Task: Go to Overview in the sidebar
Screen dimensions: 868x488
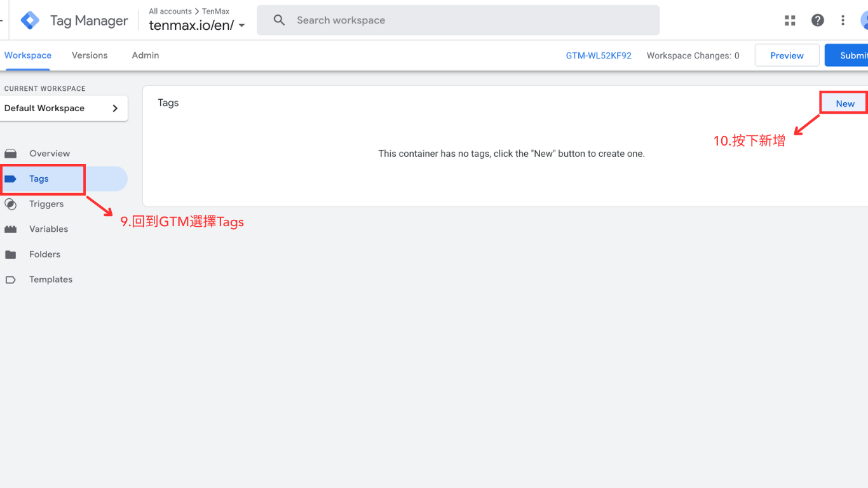Action: [49, 154]
